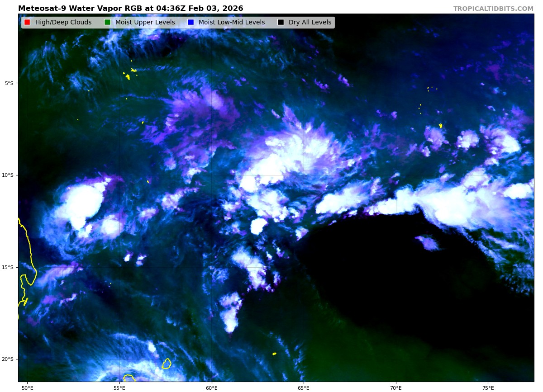Click the 75°E longitude axis label
This screenshot has height=392, width=543.
[488, 387]
